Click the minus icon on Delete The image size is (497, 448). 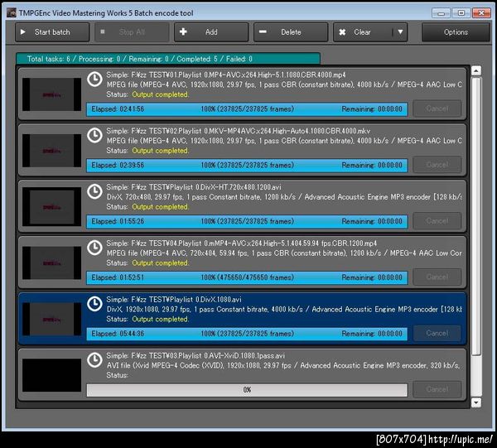(x=263, y=31)
